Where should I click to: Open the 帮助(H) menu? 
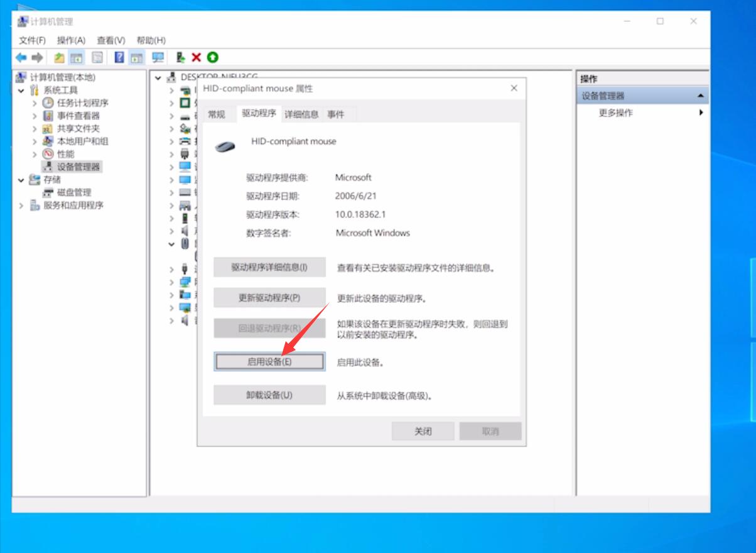coord(151,40)
